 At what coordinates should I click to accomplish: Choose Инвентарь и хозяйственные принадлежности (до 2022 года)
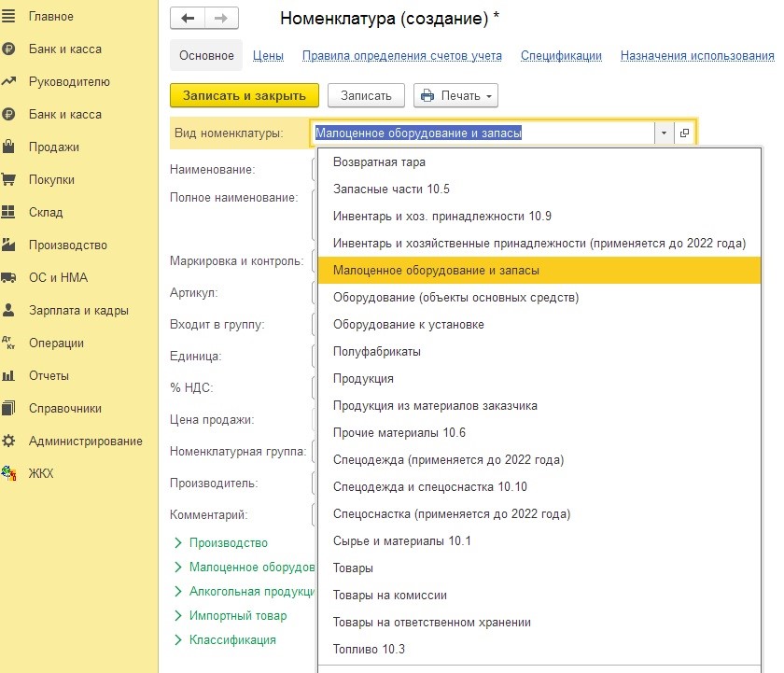(539, 243)
